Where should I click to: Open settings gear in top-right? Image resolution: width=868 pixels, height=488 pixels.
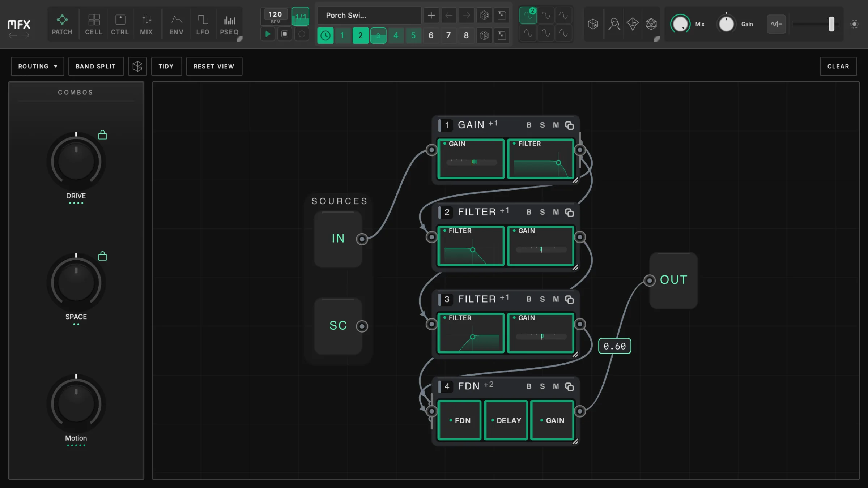tap(854, 24)
